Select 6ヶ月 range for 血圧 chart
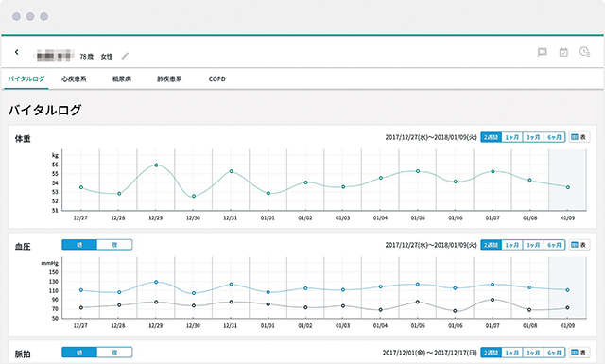605x364 pixels. point(555,245)
